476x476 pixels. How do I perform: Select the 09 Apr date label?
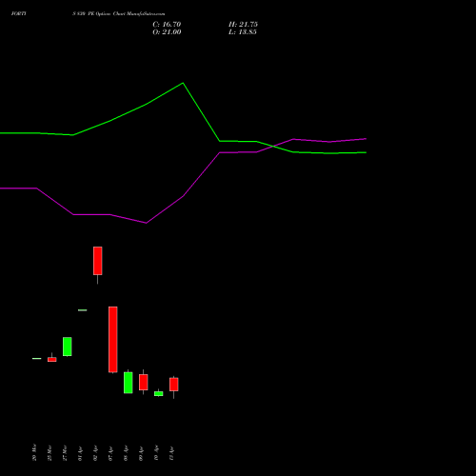(141, 453)
